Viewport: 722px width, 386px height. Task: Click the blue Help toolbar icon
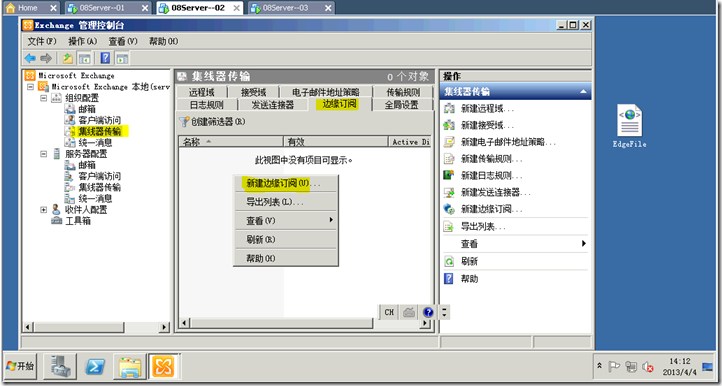tap(105, 58)
